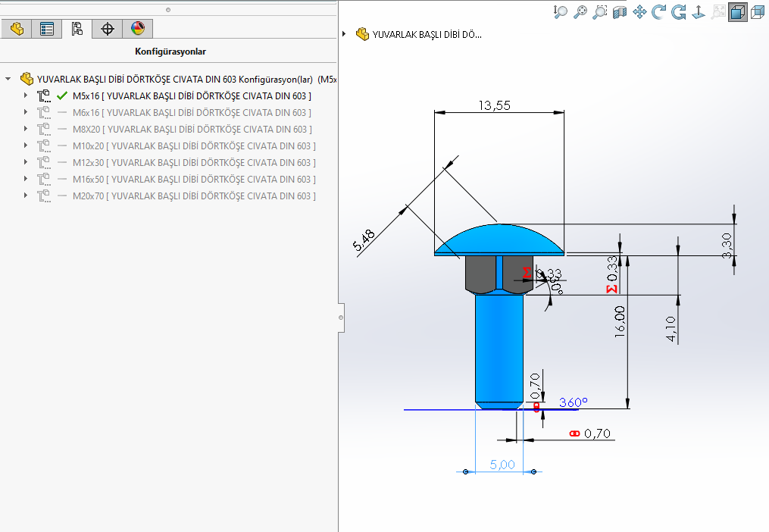Select the Pan arrows tool
This screenshot has width=769, height=532.
point(639,11)
